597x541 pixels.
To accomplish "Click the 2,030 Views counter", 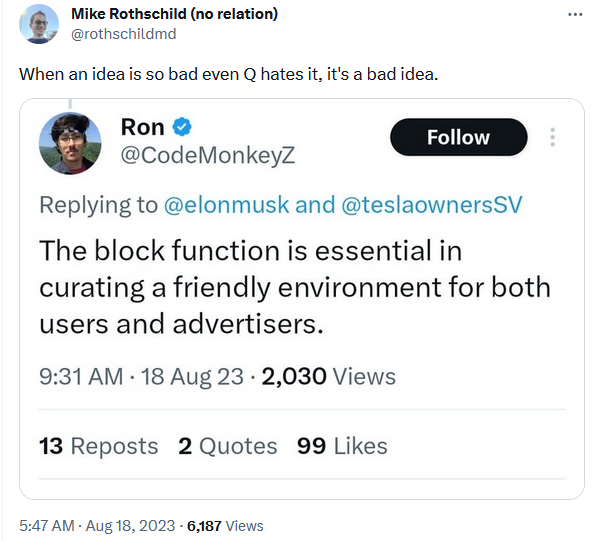I will [x=329, y=377].
